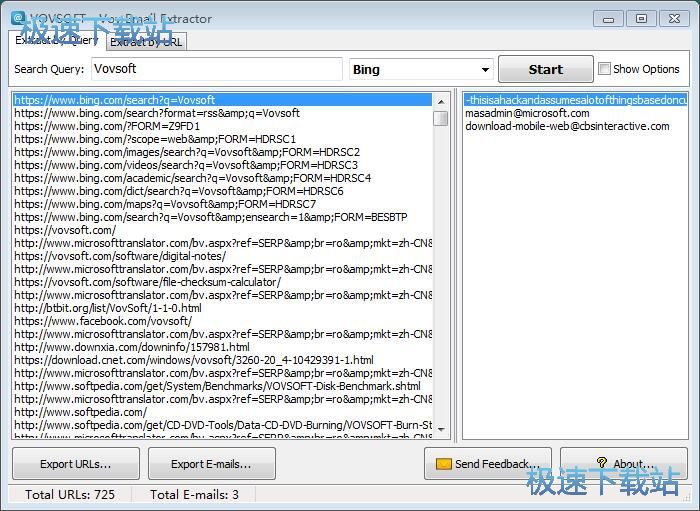Click URL list scrollbar up arrow
The image size is (700, 511).
[441, 102]
